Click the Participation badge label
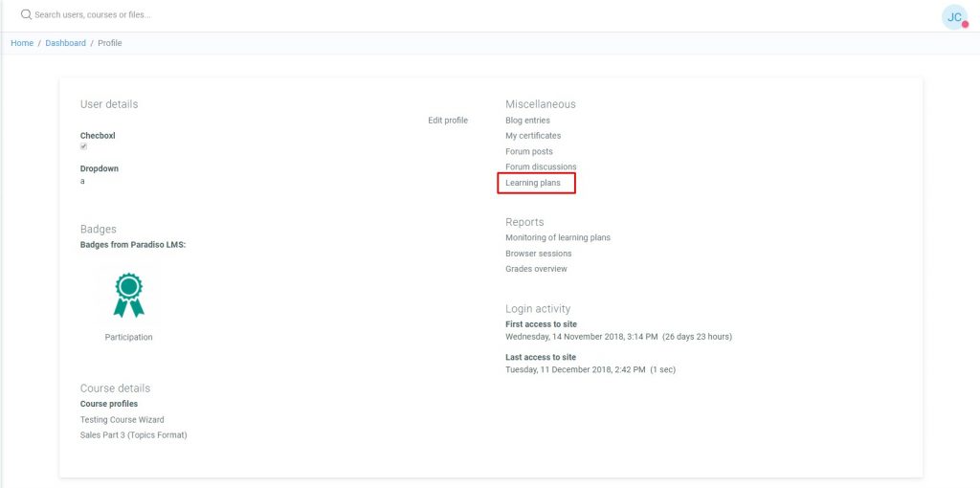Image resolution: width=980 pixels, height=488 pixels. [x=128, y=338]
